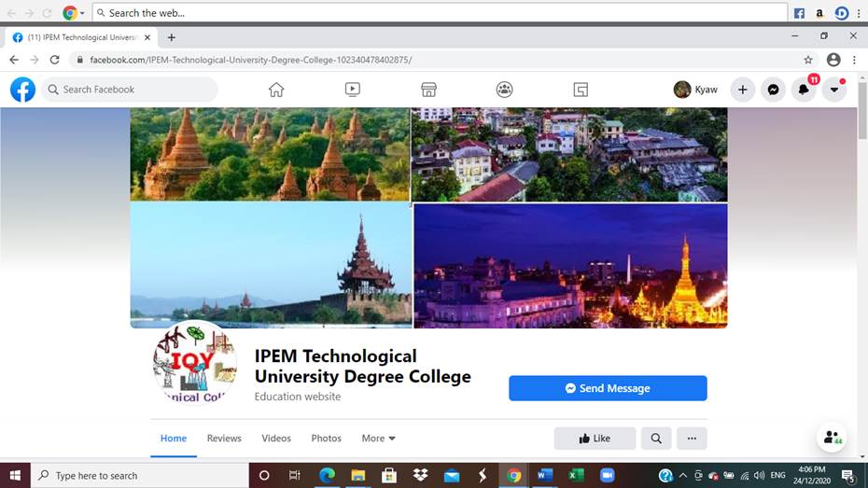Open Chrome three-dot menu

pyautogui.click(x=854, y=60)
